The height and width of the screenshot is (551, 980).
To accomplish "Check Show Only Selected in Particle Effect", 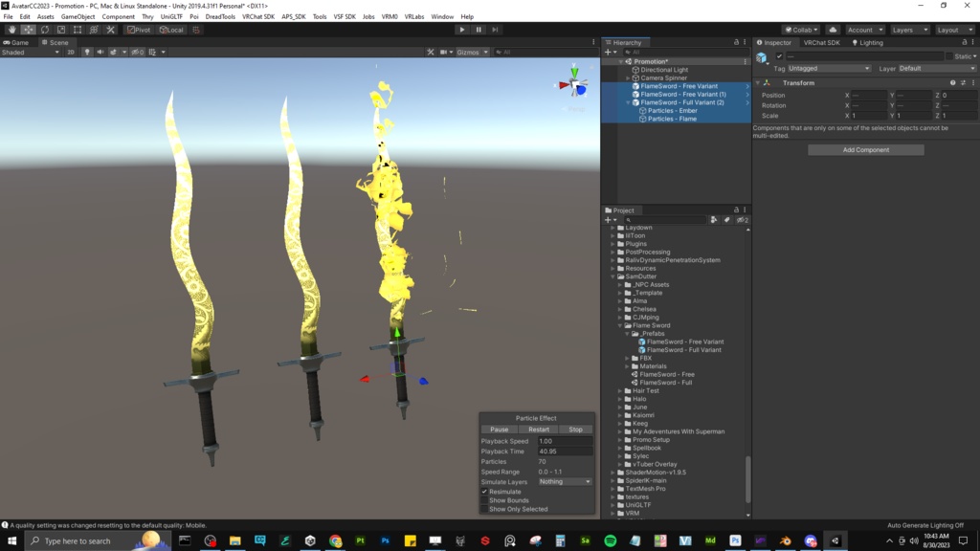I will click(485, 509).
